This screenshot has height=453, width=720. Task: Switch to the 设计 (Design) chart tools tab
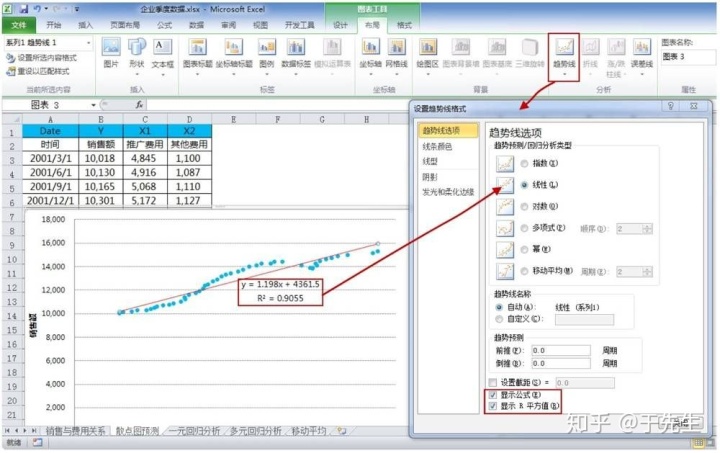(340, 25)
